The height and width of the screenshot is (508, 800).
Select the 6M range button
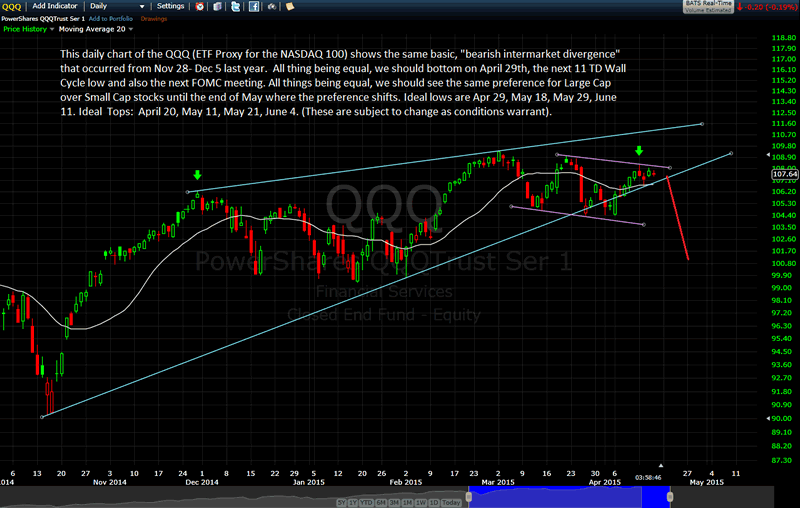[x=381, y=503]
